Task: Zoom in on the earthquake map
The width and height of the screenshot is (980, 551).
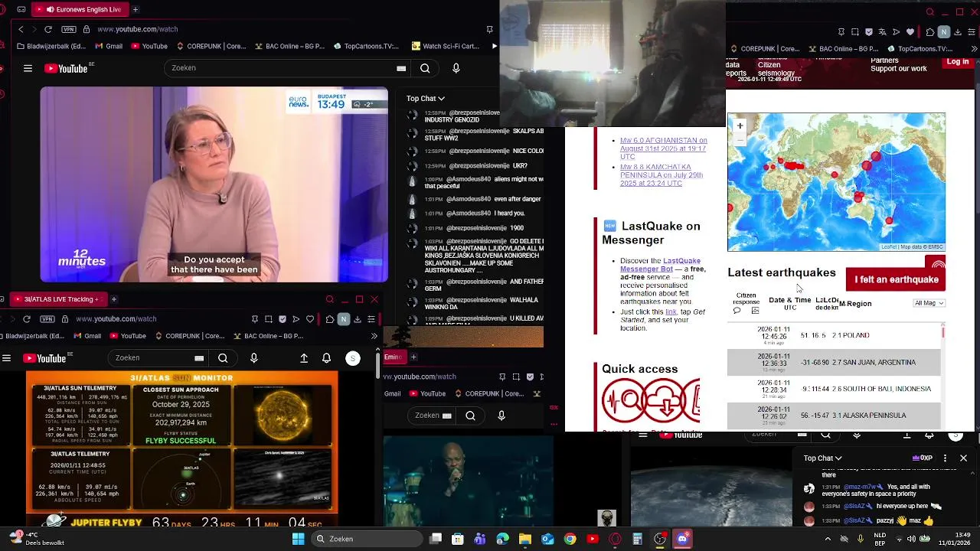Action: [740, 126]
